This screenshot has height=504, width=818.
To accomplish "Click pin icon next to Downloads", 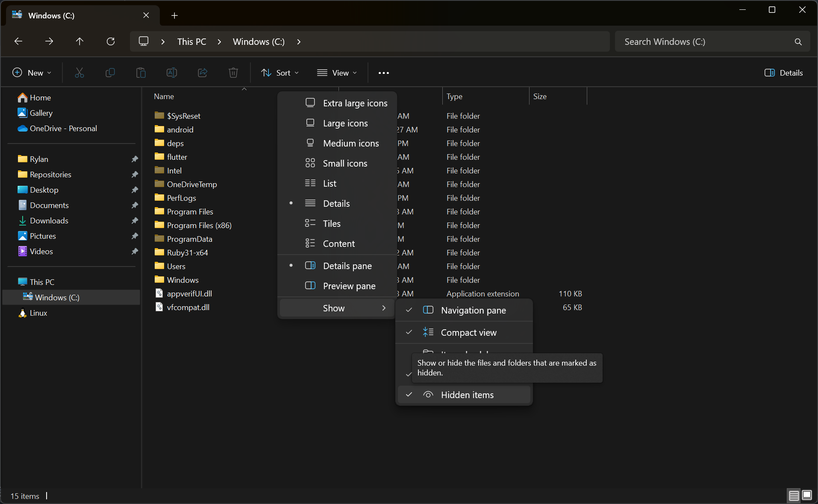I will point(135,220).
